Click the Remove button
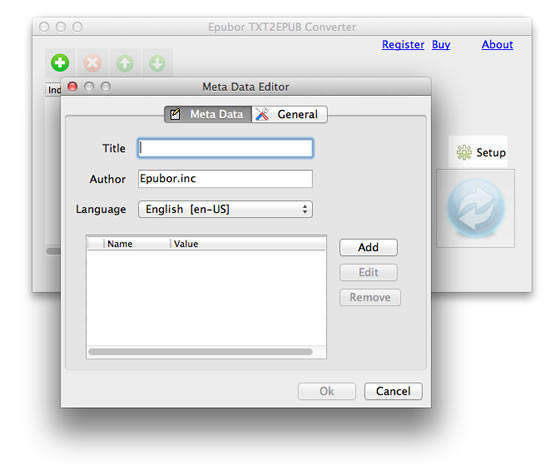Screen dimensions: 560x465 pos(370,297)
